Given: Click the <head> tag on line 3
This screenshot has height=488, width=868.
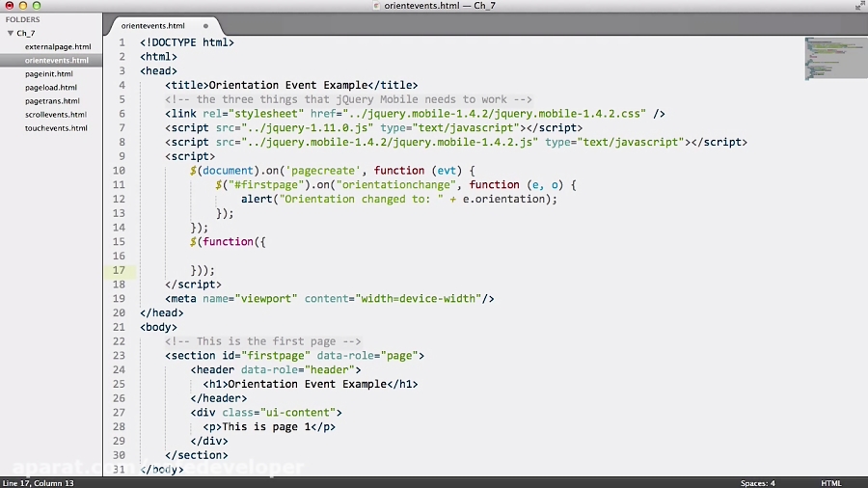Looking at the screenshot, I should [158, 70].
